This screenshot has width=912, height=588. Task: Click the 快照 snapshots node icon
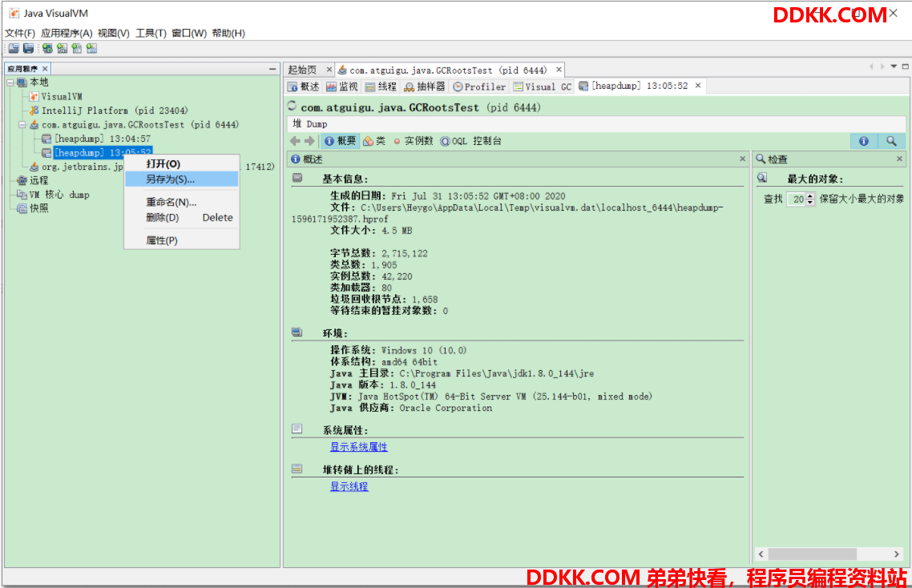pos(22,208)
